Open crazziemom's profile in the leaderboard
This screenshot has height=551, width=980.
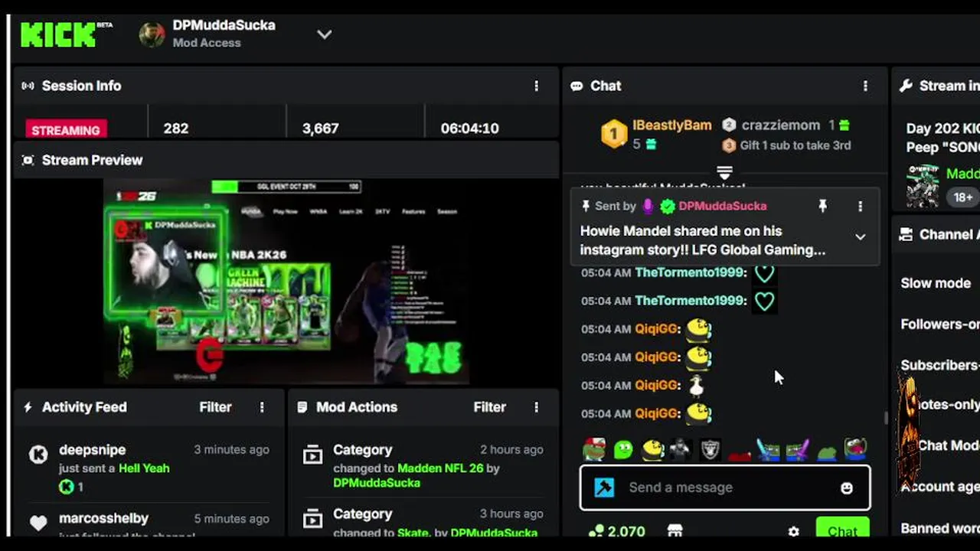781,126
